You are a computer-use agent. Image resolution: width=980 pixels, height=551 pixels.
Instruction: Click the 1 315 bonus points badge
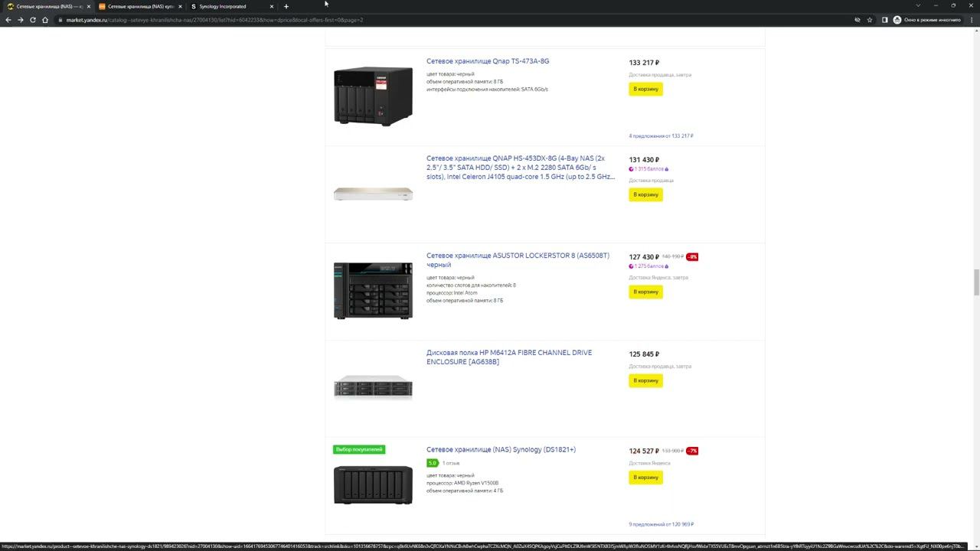click(648, 169)
